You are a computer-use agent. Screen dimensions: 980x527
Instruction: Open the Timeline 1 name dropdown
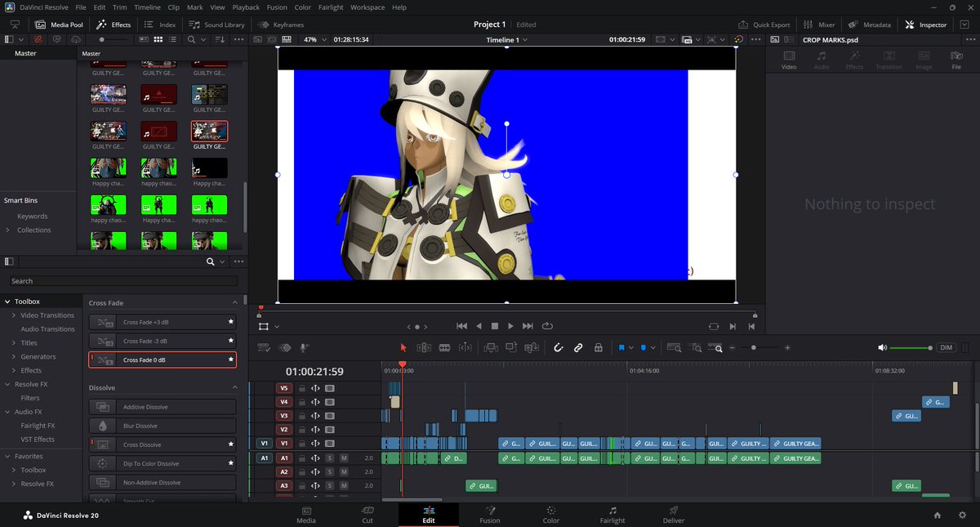pyautogui.click(x=506, y=39)
